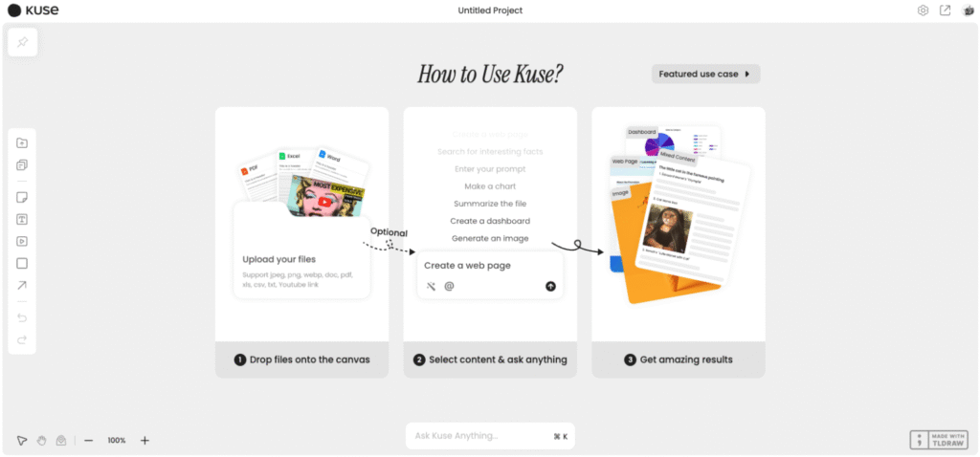Select the video embed tool

(22, 241)
